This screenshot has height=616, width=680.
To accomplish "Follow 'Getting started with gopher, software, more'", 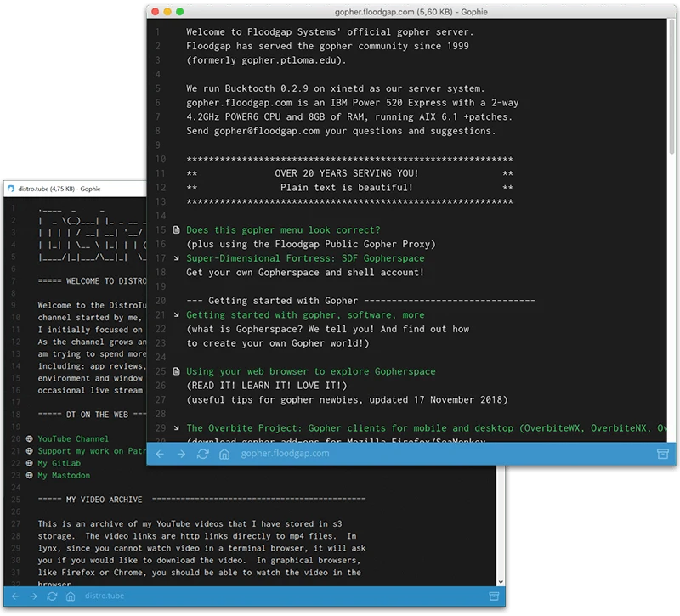I will tap(305, 315).
